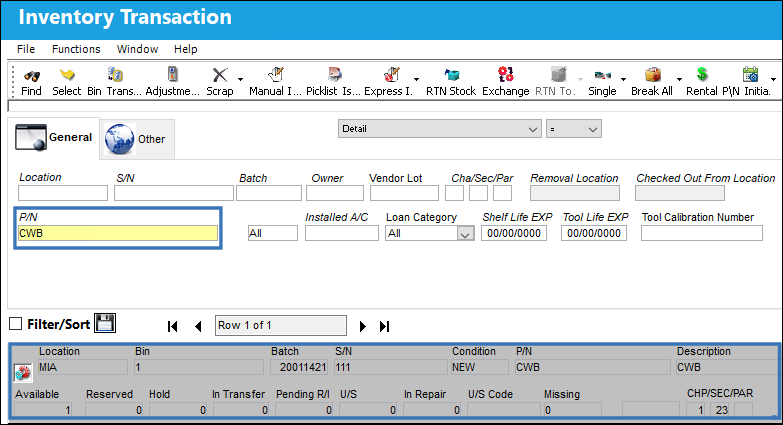783x425 pixels.
Task: Click the S/N value 111 in results
Action: click(391, 368)
